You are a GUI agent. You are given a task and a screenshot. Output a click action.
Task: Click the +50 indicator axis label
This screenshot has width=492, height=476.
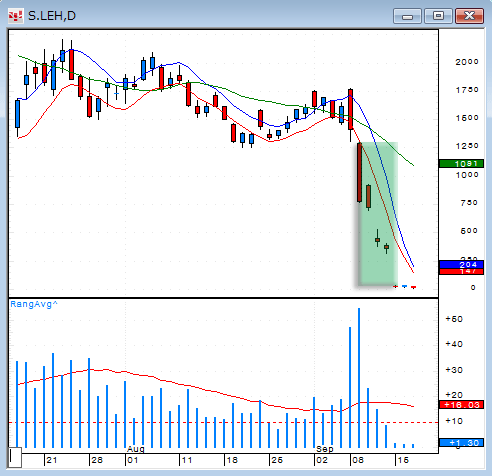click(x=454, y=319)
